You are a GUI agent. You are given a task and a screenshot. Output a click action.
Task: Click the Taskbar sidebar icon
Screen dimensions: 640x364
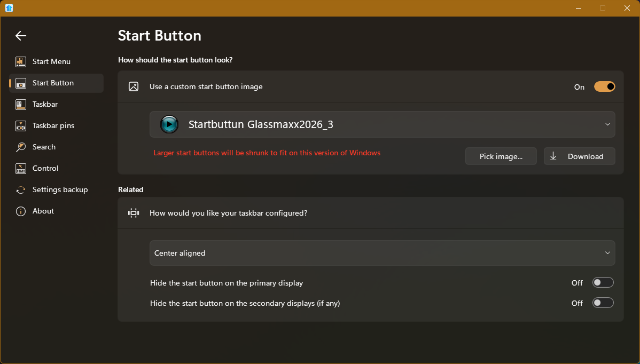[21, 105]
